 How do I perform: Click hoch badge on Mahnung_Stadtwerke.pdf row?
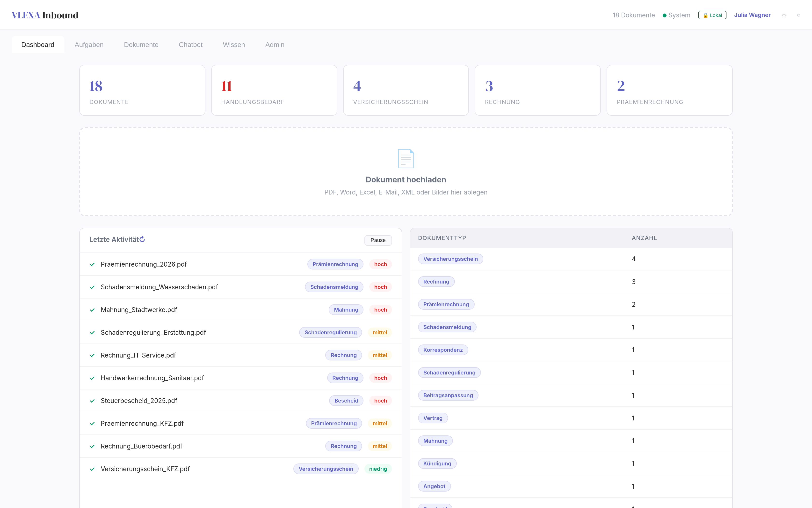(x=380, y=310)
